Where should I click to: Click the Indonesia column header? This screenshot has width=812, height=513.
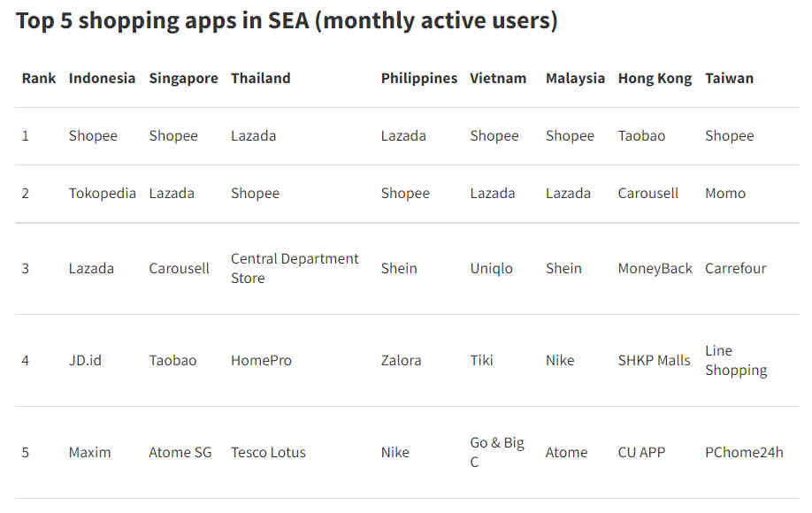[x=102, y=78]
